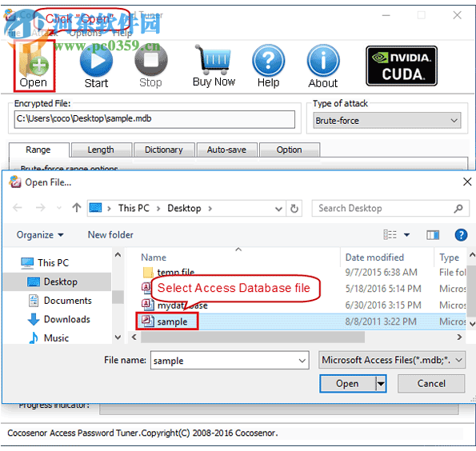Click file list horizontal scroll left arrow
The image size is (476, 451).
point(134,337)
